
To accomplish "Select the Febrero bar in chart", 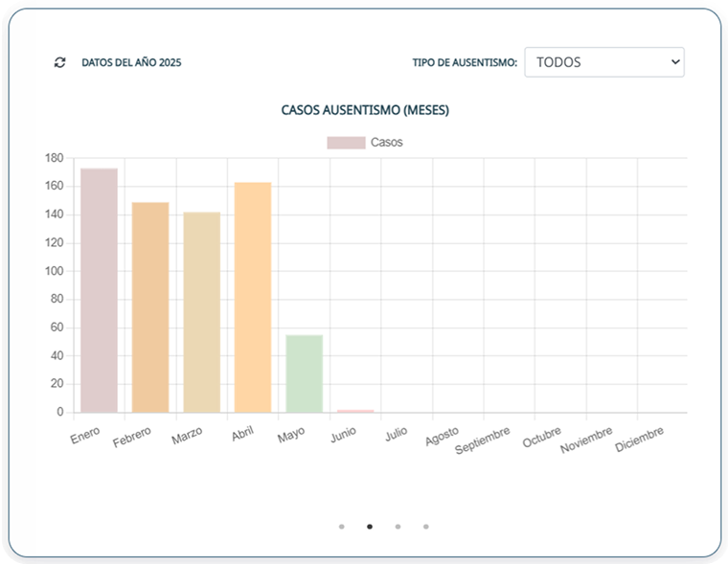I will pyautogui.click(x=150, y=306).
